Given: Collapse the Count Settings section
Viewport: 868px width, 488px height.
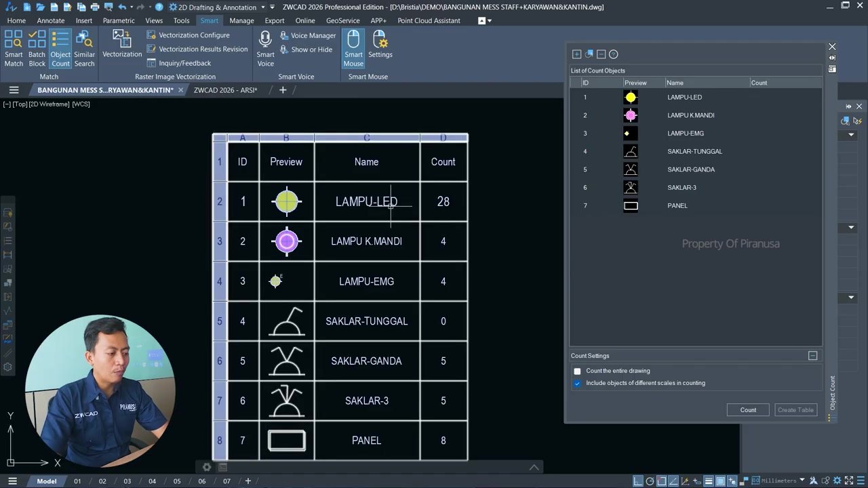Looking at the screenshot, I should (812, 356).
